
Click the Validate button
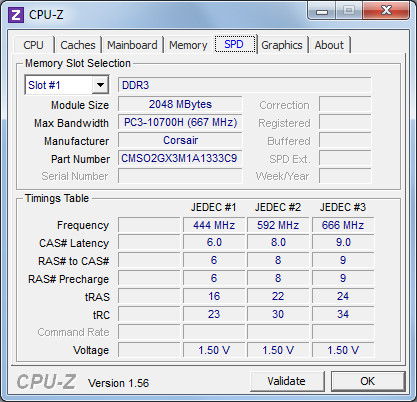[287, 381]
